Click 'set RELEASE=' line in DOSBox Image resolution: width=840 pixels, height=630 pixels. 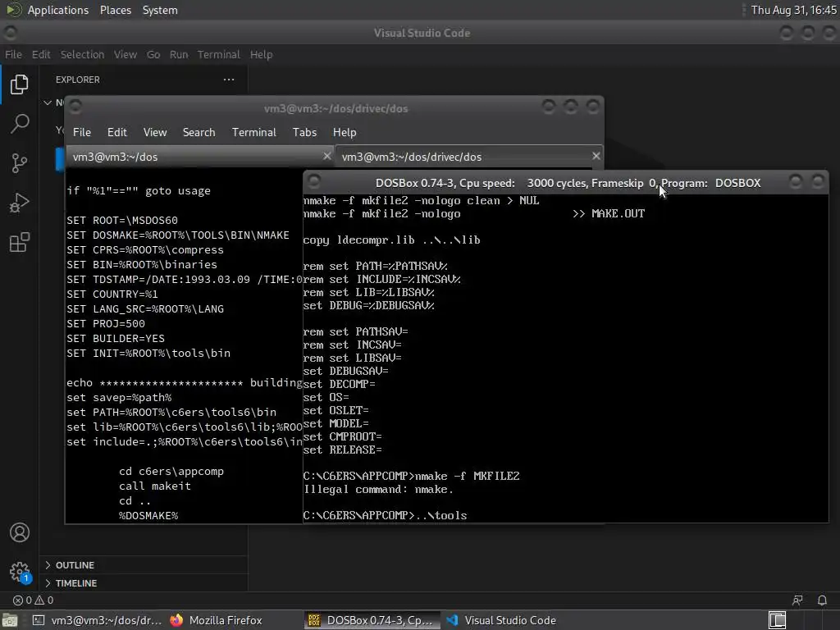342,450
